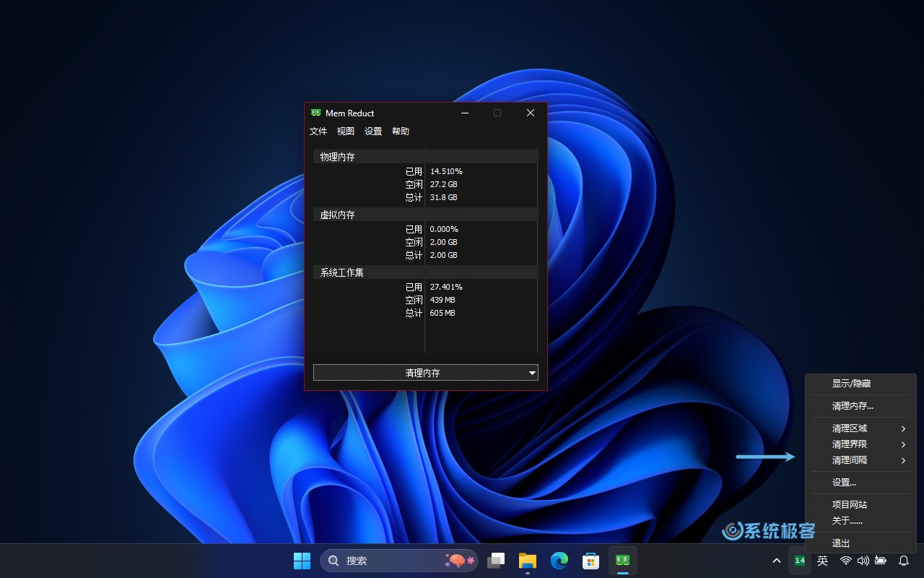The height and width of the screenshot is (578, 924).
Task: Open Microsoft Edge from the taskbar
Action: click(559, 561)
